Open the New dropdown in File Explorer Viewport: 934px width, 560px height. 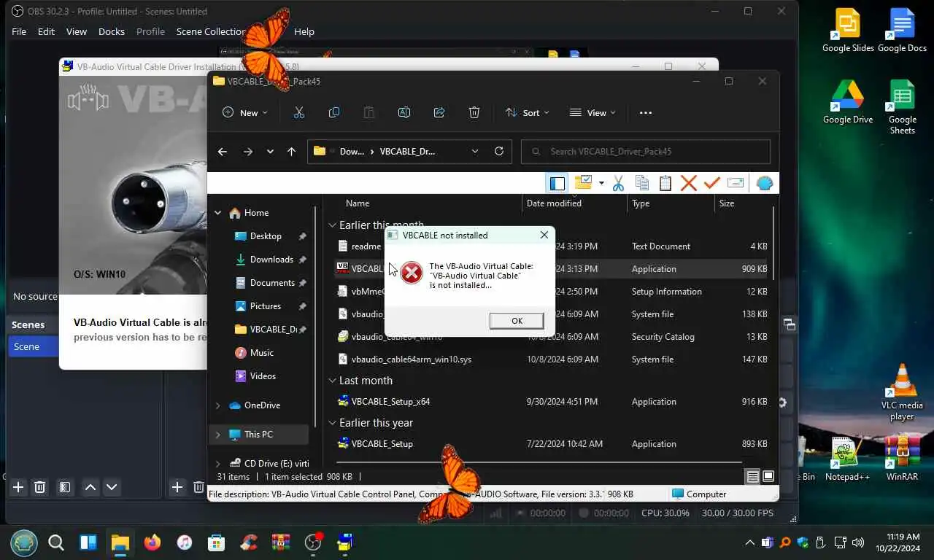coord(245,112)
